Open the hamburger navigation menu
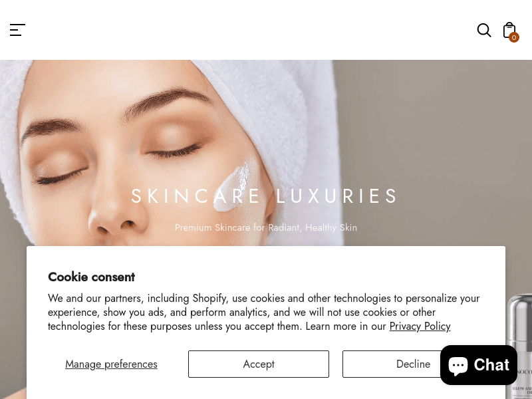 tap(17, 30)
